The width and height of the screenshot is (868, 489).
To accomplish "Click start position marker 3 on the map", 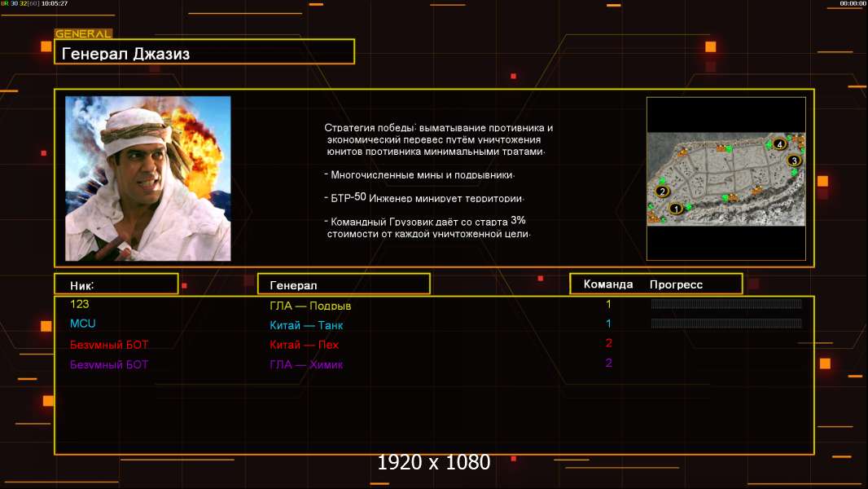I will (x=794, y=161).
